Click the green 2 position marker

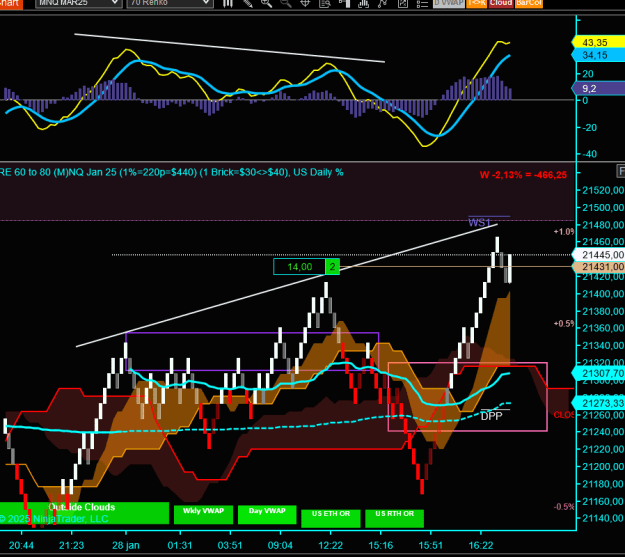click(x=332, y=267)
